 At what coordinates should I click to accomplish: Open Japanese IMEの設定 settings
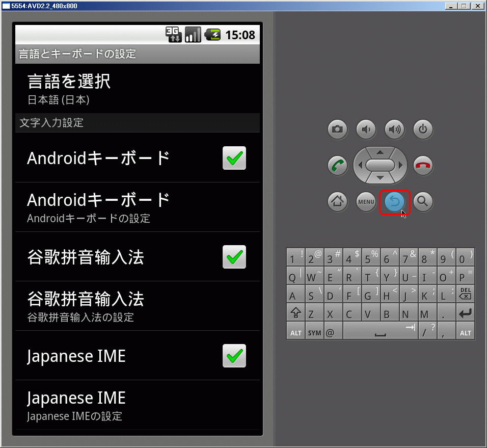tap(138, 405)
